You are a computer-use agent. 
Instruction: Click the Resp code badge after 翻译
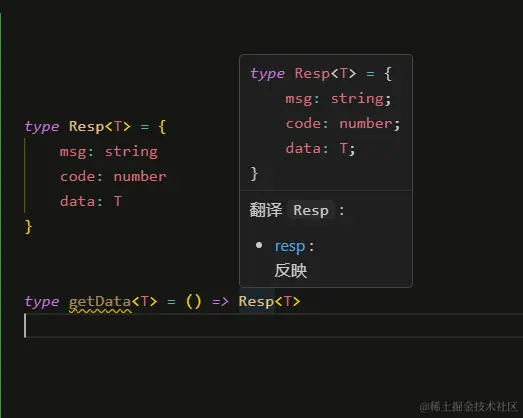point(311,210)
